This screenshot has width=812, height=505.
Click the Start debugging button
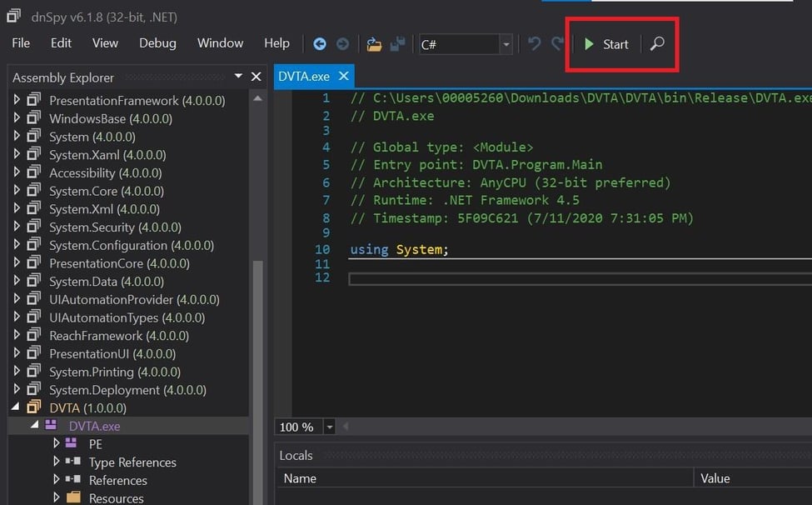605,44
